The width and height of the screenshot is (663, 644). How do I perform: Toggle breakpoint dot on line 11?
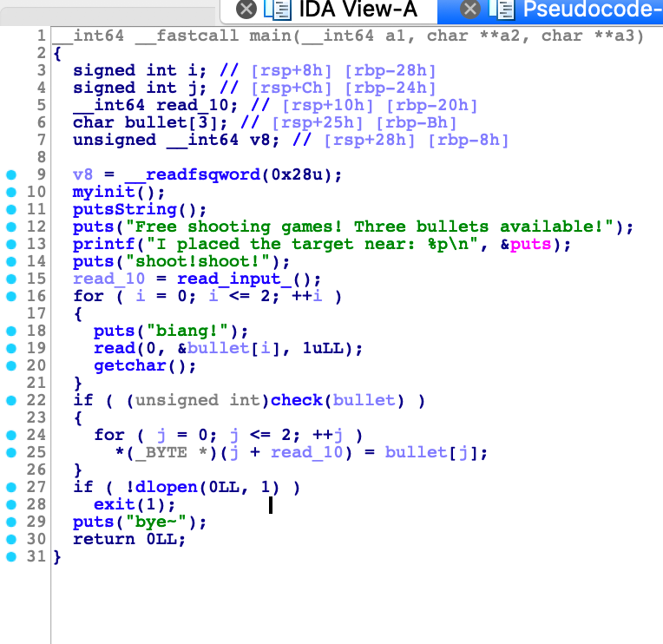coord(11,209)
